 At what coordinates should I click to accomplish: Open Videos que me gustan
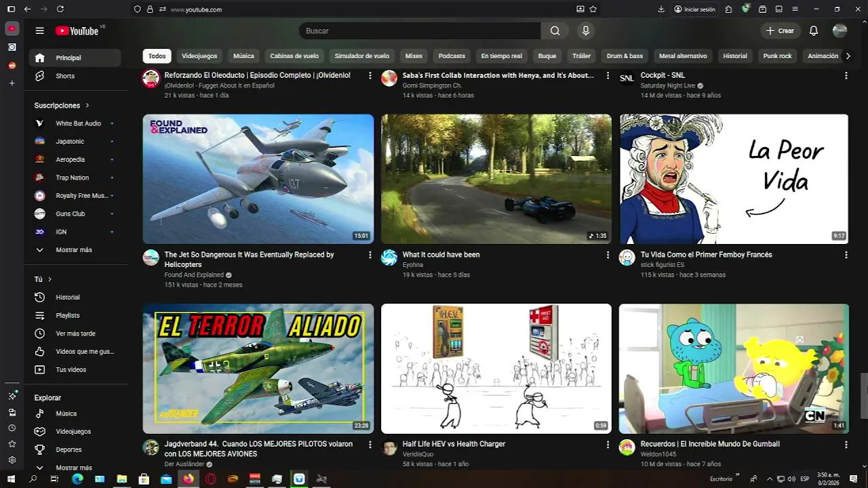coord(75,351)
